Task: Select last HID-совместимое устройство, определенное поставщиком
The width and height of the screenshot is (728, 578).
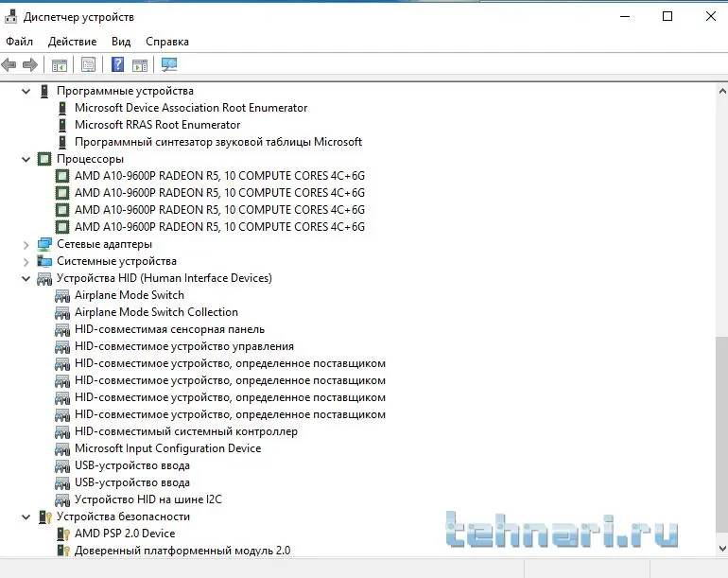Action: tap(230, 414)
